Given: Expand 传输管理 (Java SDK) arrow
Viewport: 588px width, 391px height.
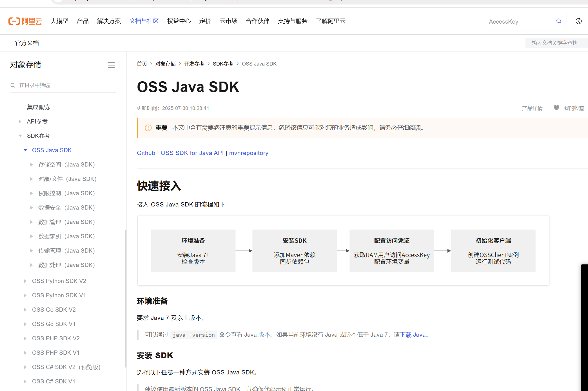Looking at the screenshot, I should coord(32,251).
